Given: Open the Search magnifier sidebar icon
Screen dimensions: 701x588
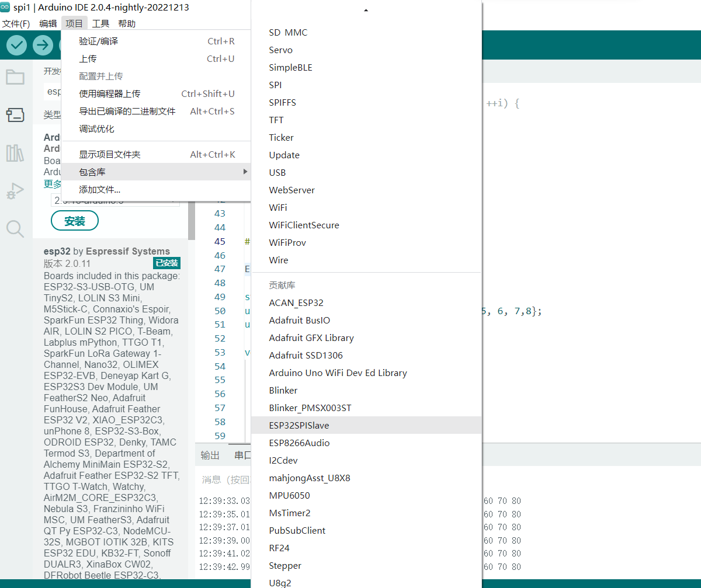Looking at the screenshot, I should click(x=15, y=229).
